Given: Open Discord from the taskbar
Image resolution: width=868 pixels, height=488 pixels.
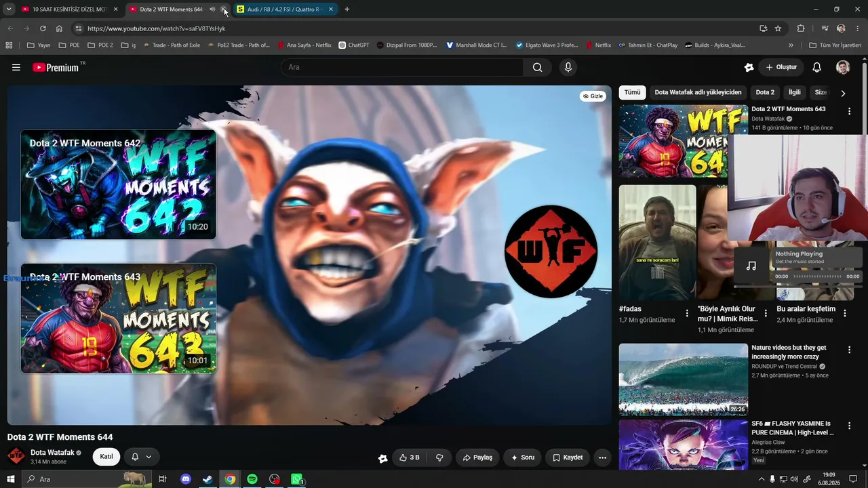Looking at the screenshot, I should coord(186,479).
